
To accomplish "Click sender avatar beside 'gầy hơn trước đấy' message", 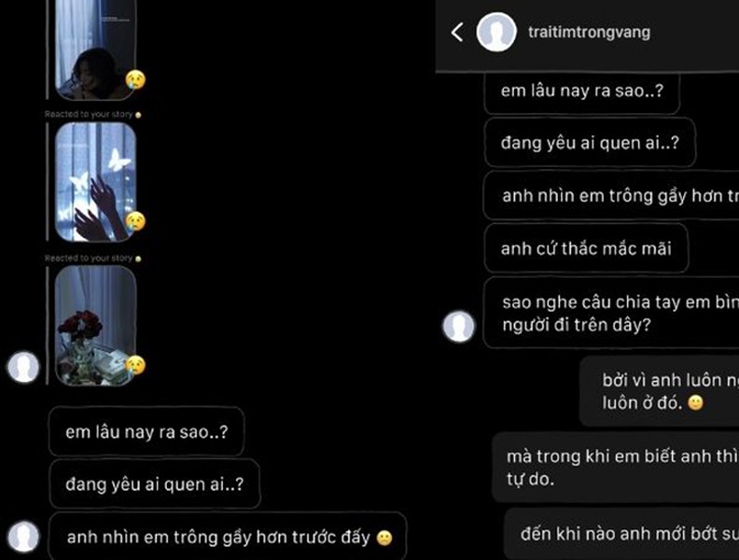I will coord(23,537).
